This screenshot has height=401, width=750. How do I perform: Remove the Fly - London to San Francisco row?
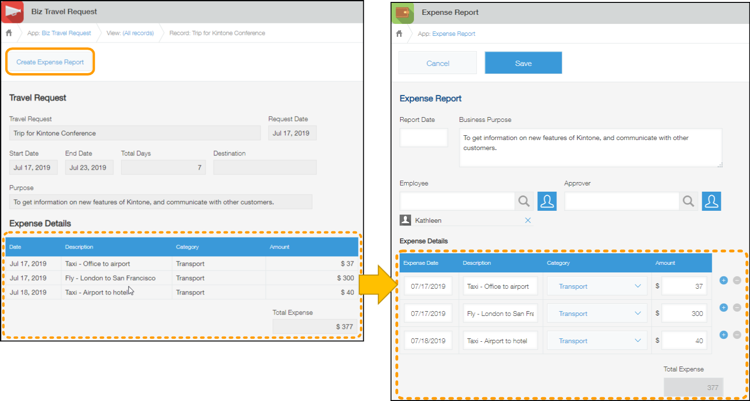[737, 307]
